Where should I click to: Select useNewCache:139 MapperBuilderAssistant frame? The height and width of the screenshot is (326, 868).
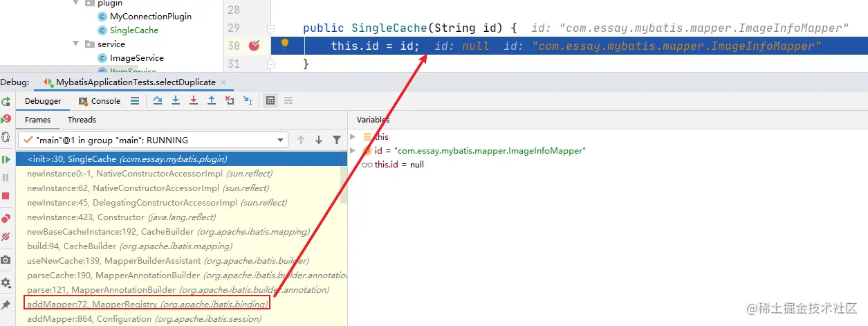point(181,261)
